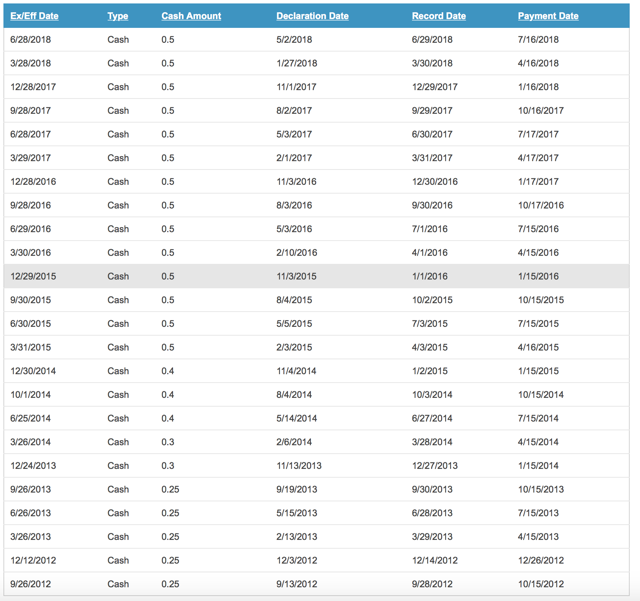Click payment date 1/15/2014

pos(538,466)
